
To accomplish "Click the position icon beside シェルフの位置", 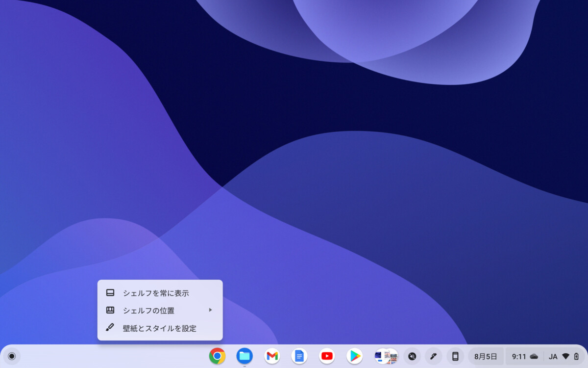I will click(110, 310).
